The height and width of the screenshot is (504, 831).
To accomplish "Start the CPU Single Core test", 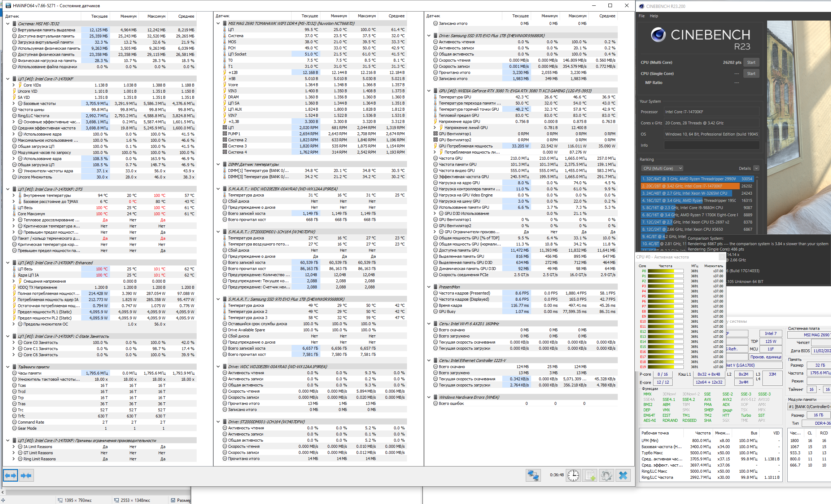I will [751, 74].
